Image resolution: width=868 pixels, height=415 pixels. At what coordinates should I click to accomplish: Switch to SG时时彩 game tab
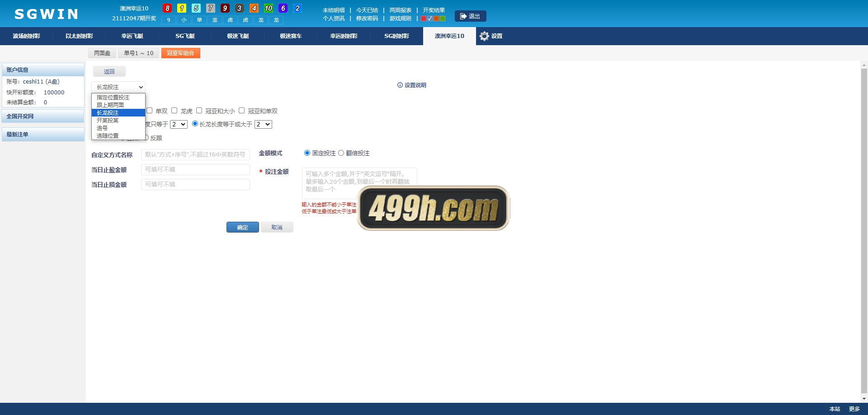(396, 36)
